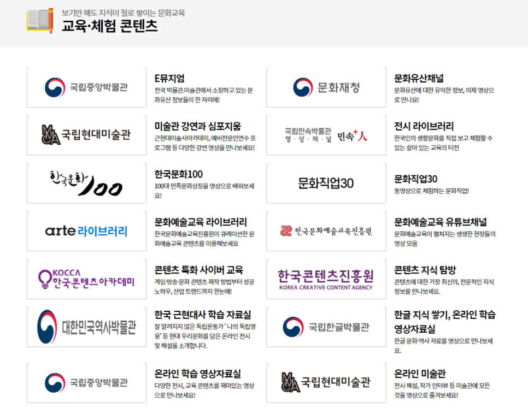The height and width of the screenshot is (420, 528).
Task: Click description 한국인의 생활문화를 직접 보고 체험할 수
Action: pos(443,143)
